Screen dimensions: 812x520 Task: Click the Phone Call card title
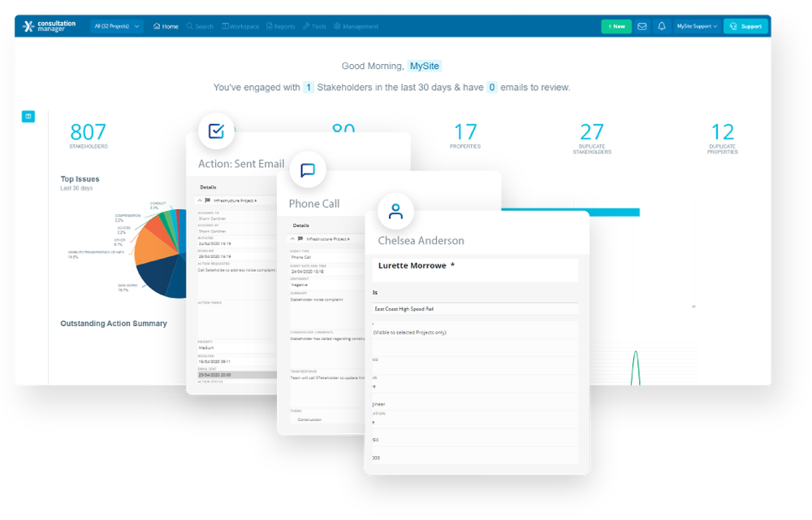pos(314,204)
